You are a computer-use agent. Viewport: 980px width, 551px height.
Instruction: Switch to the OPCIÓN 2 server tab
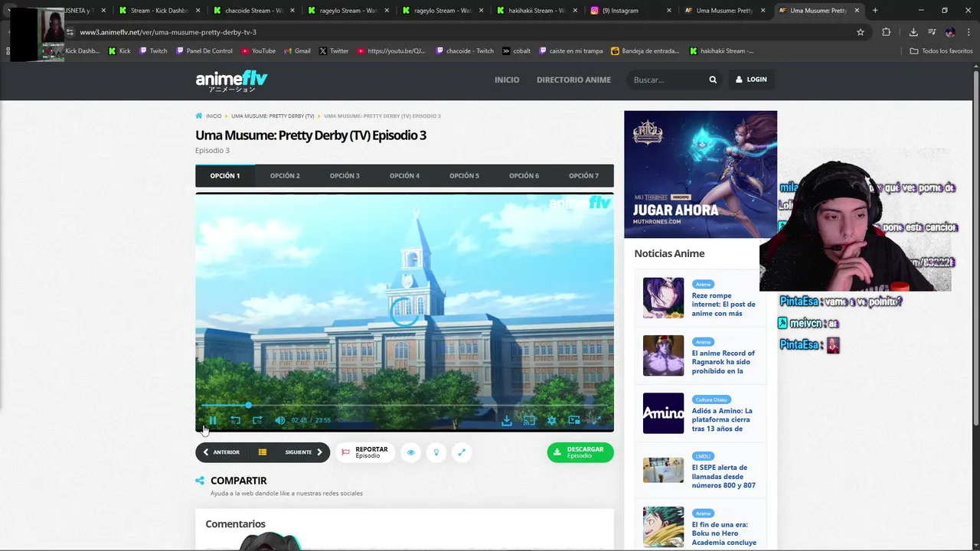pyautogui.click(x=285, y=175)
